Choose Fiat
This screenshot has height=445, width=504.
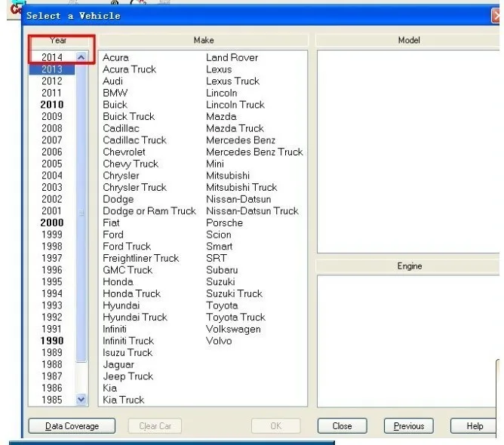coord(111,222)
